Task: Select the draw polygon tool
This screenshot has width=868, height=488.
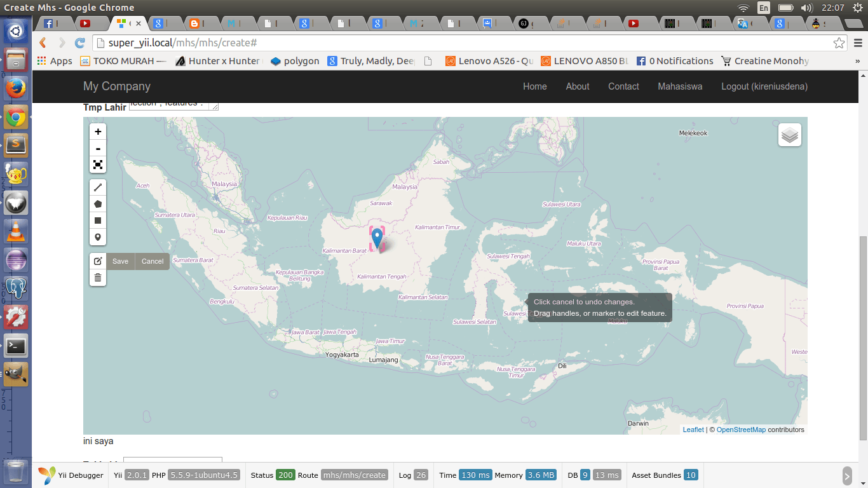Action: (x=98, y=204)
